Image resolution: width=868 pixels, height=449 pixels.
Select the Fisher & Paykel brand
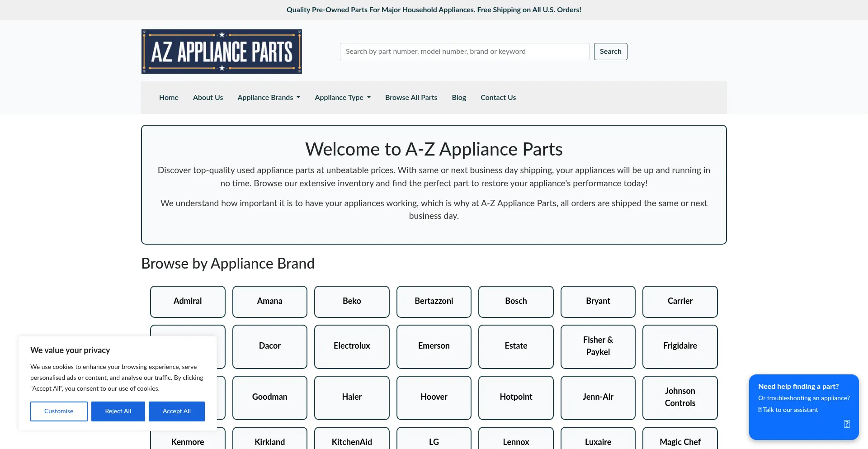click(598, 347)
